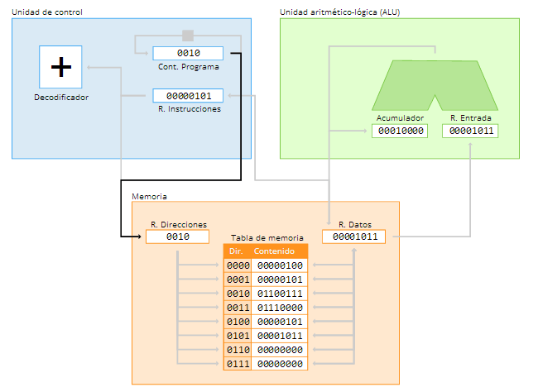538x392 pixels.
Task: Select memory address cell 0110
Action: [x=238, y=350]
